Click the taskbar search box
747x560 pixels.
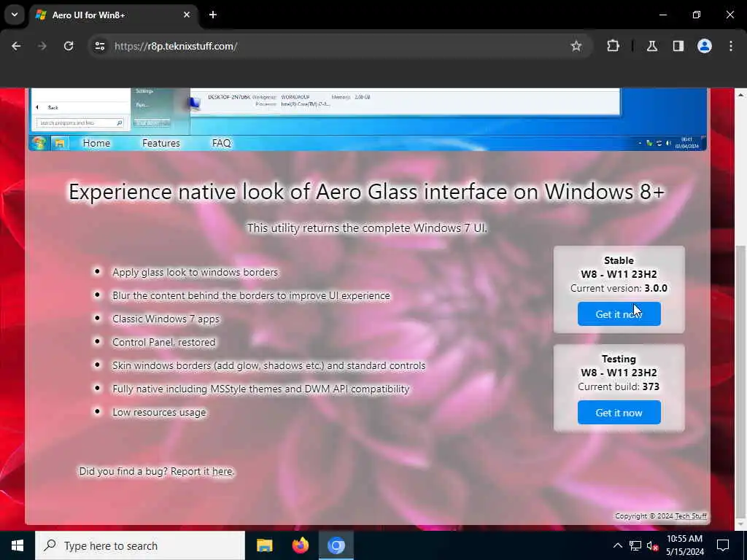pos(140,545)
